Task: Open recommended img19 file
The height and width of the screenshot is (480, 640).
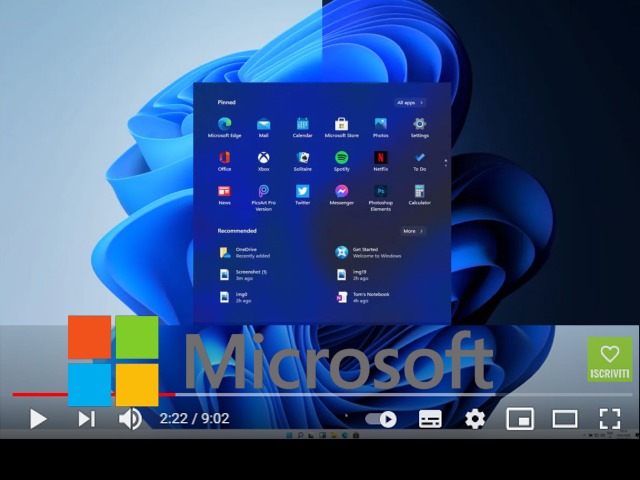Action: pyautogui.click(x=352, y=275)
